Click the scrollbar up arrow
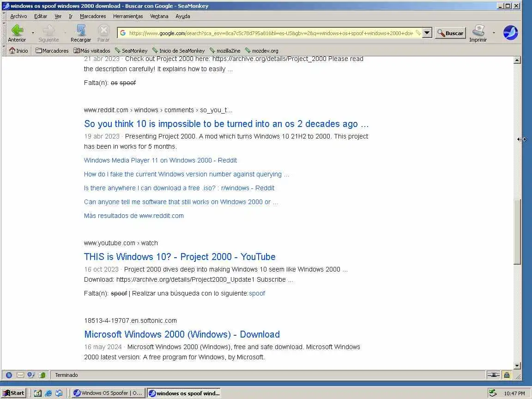The width and height of the screenshot is (532, 399). (517, 60)
